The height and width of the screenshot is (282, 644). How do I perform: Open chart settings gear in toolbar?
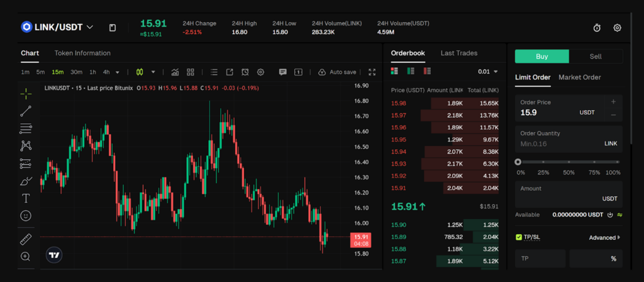(260, 72)
